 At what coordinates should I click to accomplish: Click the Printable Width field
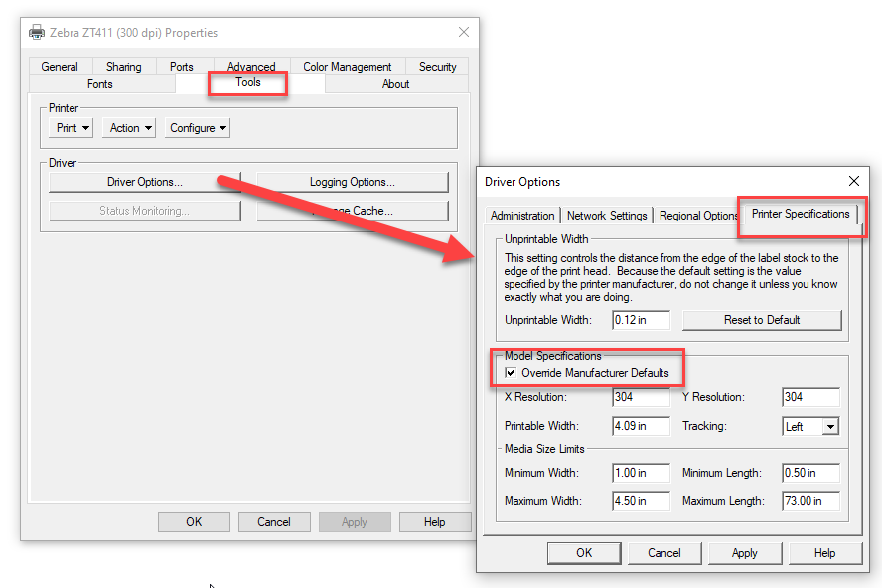(x=642, y=426)
